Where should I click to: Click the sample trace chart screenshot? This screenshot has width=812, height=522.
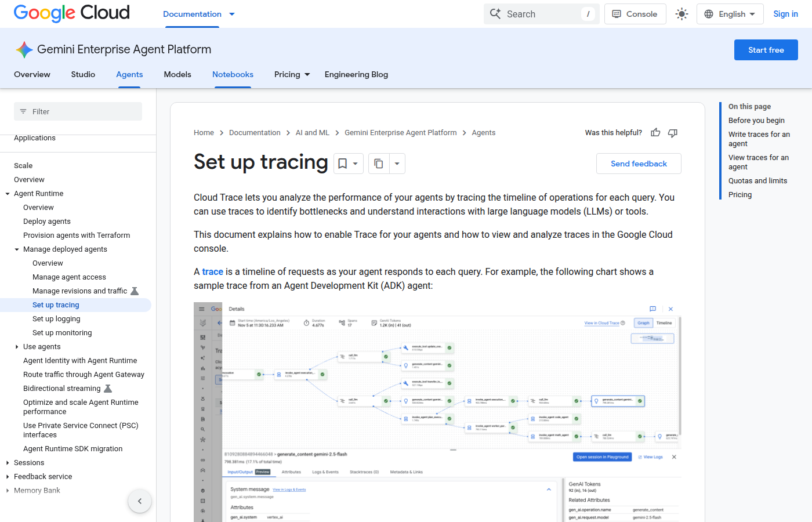437,412
